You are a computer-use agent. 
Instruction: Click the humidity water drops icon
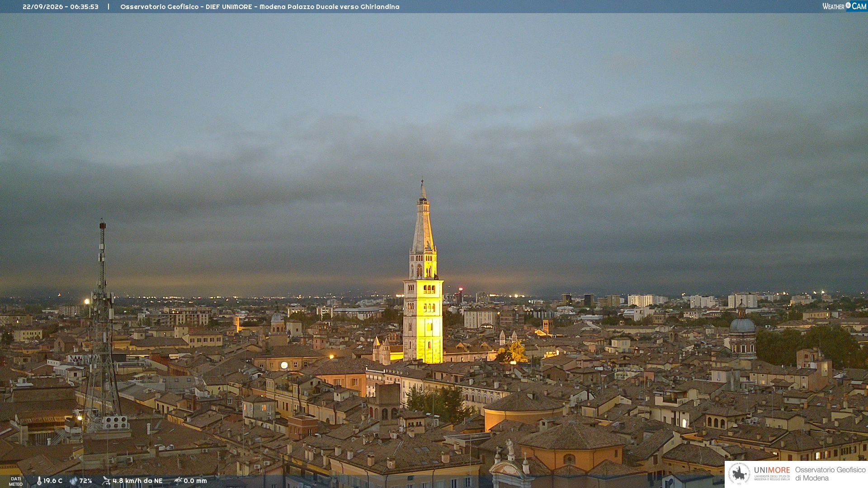[73, 481]
